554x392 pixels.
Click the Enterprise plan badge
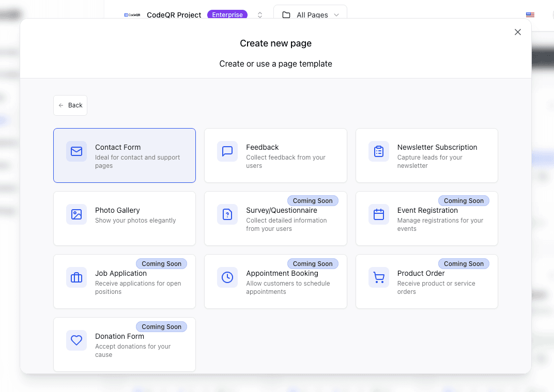227,15
